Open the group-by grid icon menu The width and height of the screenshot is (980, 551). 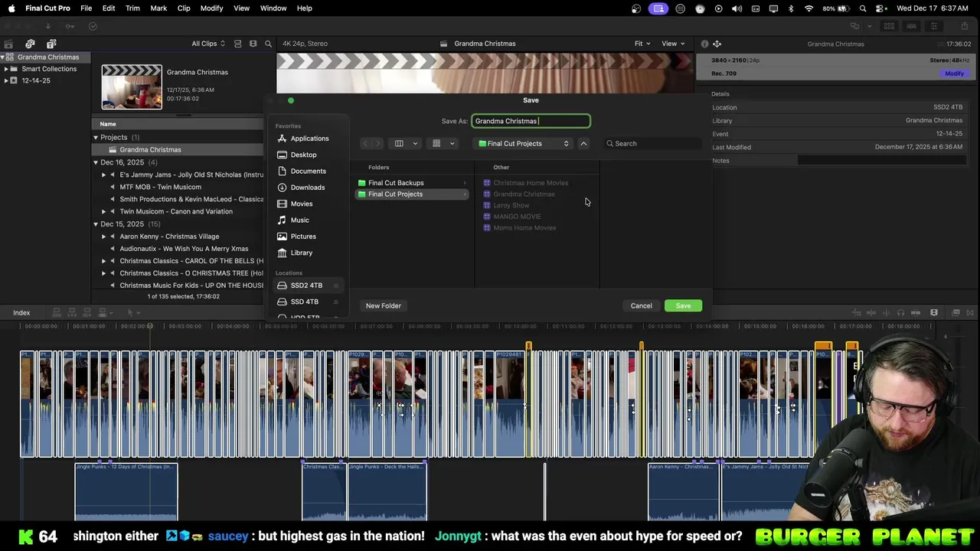pos(443,144)
